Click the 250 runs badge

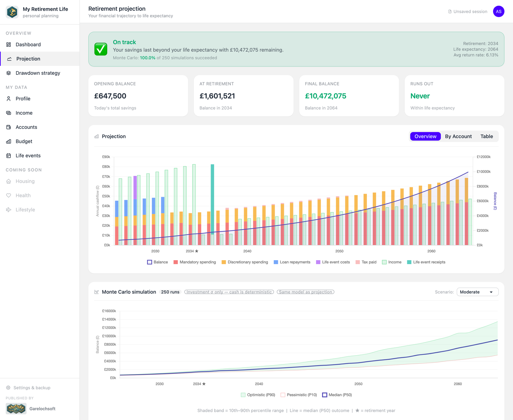[170, 292]
